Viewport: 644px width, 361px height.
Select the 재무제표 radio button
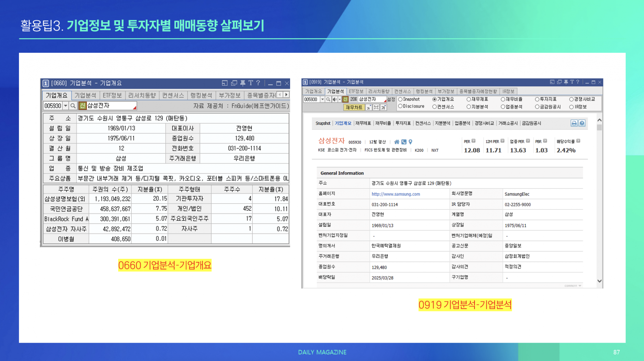pos(469,100)
